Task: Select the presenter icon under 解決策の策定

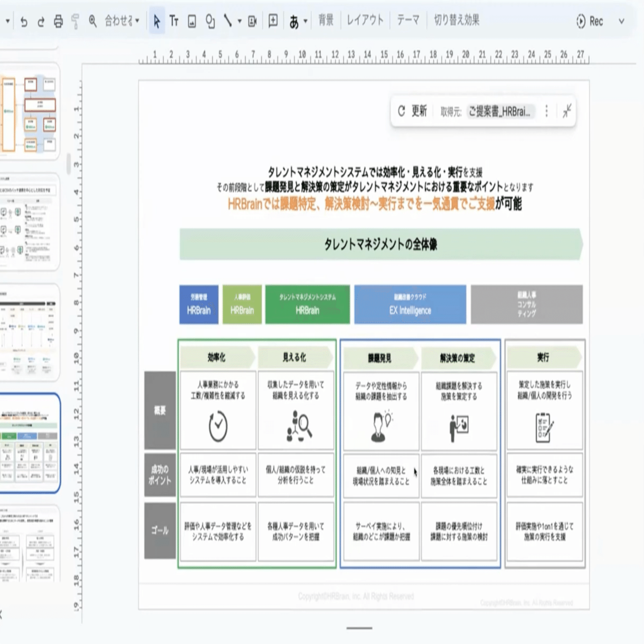Action: [459, 428]
